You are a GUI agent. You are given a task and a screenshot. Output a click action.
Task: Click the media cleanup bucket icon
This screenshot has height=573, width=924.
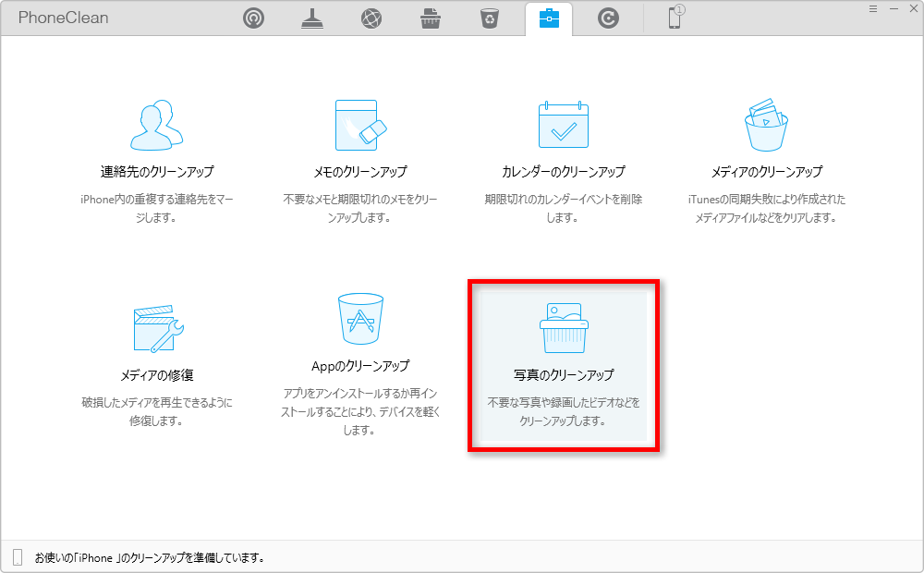[x=766, y=125]
